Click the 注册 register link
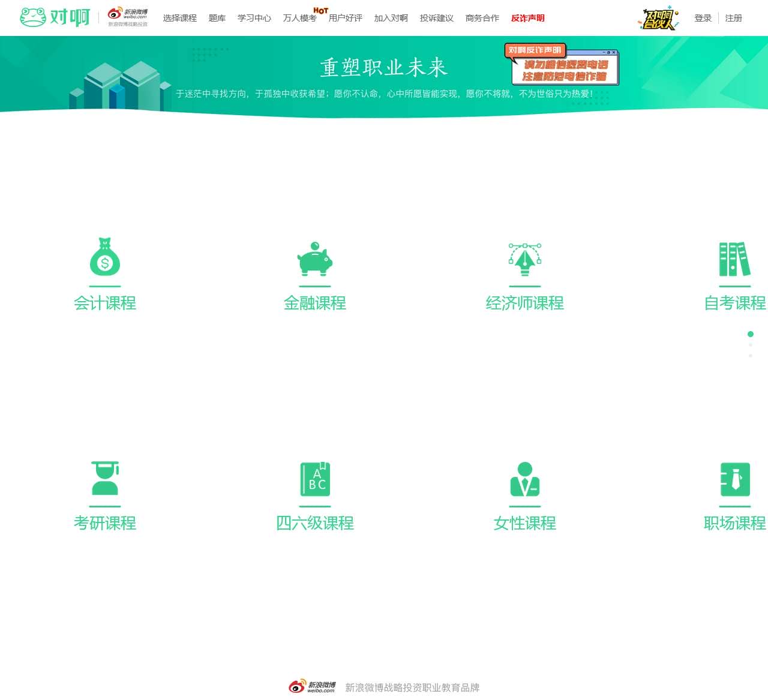 tap(733, 18)
